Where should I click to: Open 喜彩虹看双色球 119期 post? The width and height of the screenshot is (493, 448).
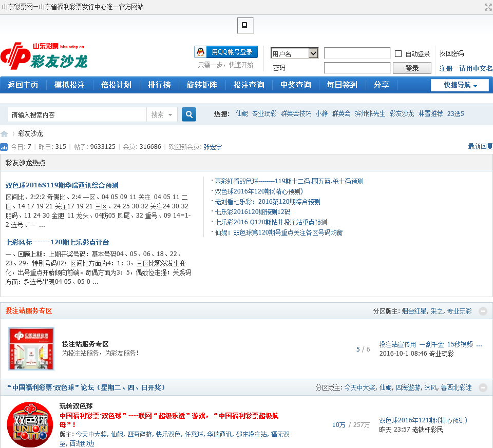point(289,181)
